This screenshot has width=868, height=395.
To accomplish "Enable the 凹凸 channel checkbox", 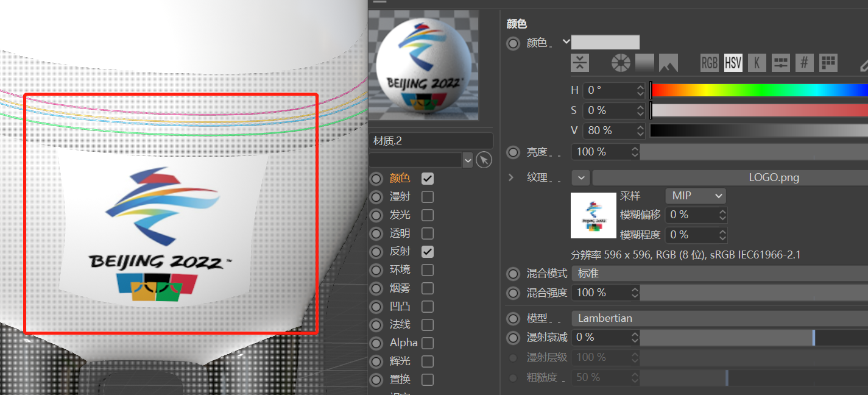I will point(428,306).
